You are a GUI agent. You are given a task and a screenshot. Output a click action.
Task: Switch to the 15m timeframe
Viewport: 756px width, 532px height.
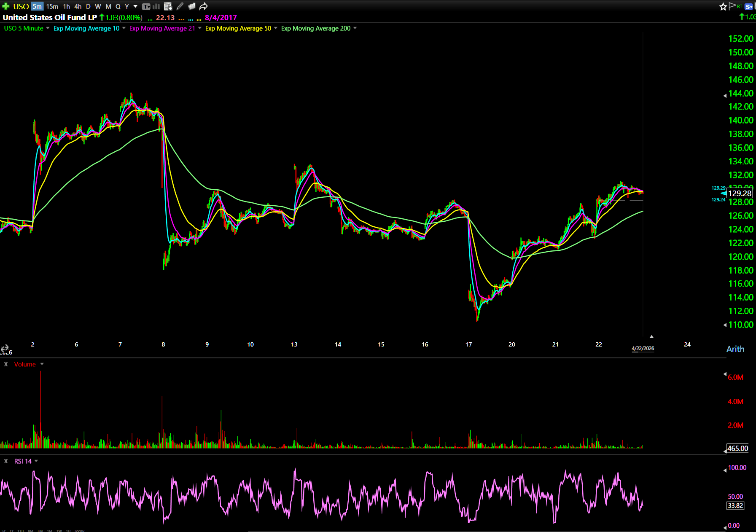point(52,6)
